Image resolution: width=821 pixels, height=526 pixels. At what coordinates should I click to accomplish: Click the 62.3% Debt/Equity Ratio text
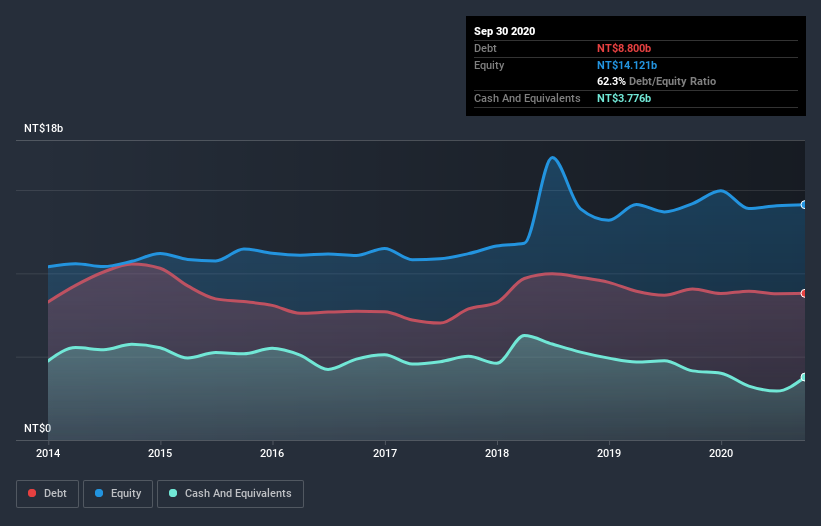click(657, 81)
